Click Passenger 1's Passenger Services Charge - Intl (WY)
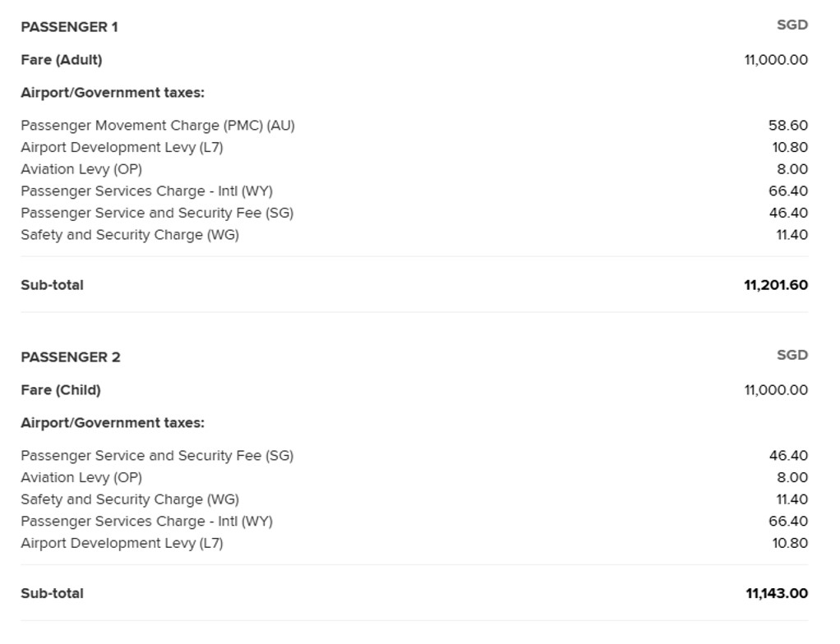Viewport: 840px width, 644px height. click(x=146, y=191)
